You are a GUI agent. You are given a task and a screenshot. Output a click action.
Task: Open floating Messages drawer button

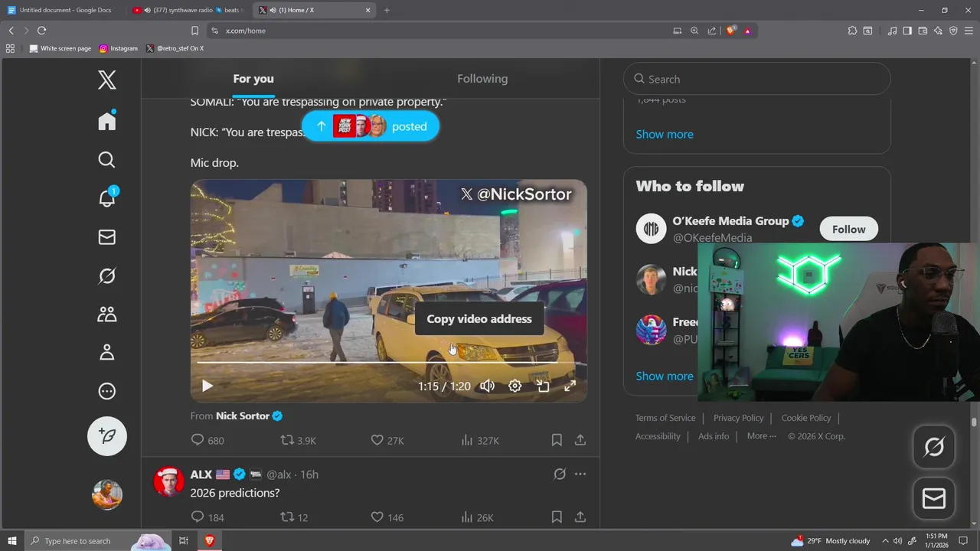(x=934, y=499)
